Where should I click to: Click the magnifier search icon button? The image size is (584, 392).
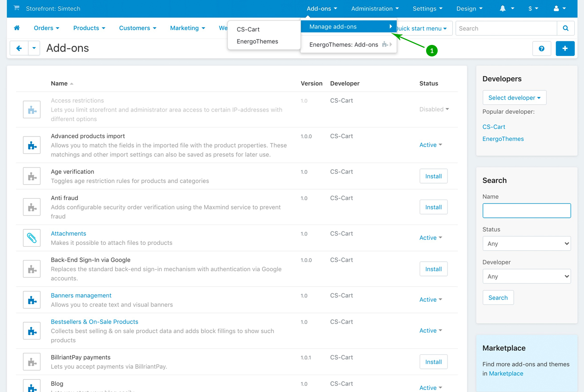(x=565, y=28)
